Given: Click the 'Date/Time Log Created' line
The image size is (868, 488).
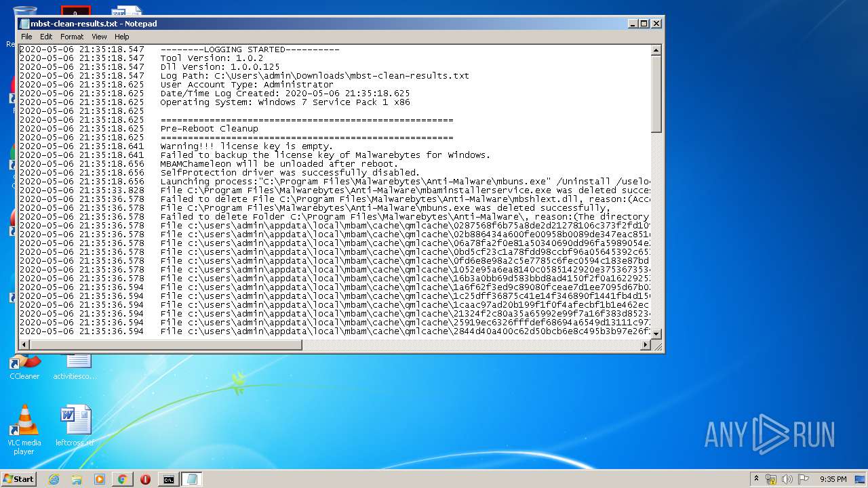Looking at the screenshot, I should click(285, 94).
